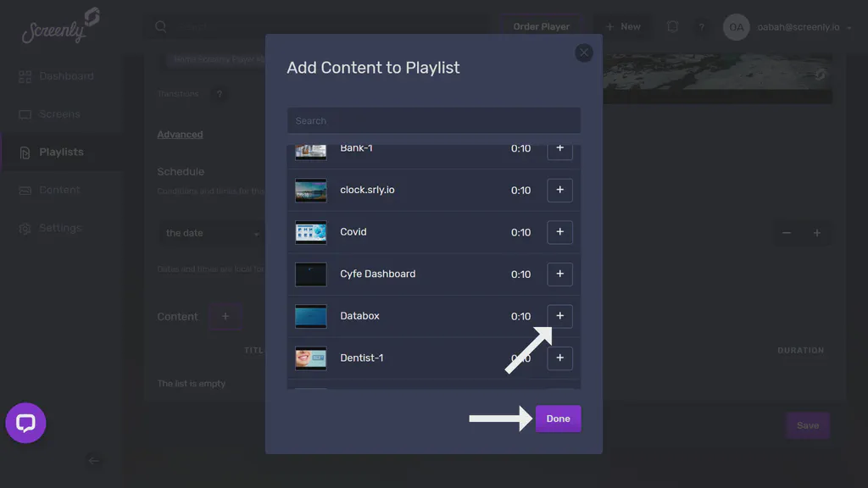Add Databox using its plus button
This screenshot has width=868, height=488.
559,315
